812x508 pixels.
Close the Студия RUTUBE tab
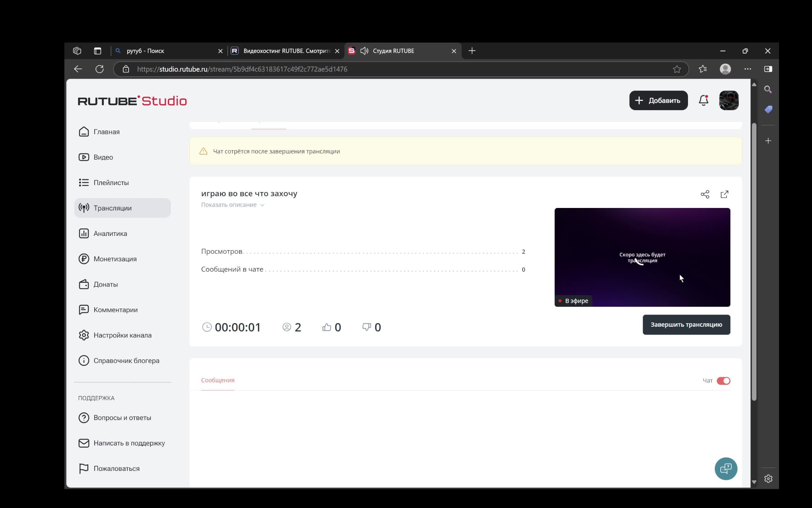click(454, 51)
